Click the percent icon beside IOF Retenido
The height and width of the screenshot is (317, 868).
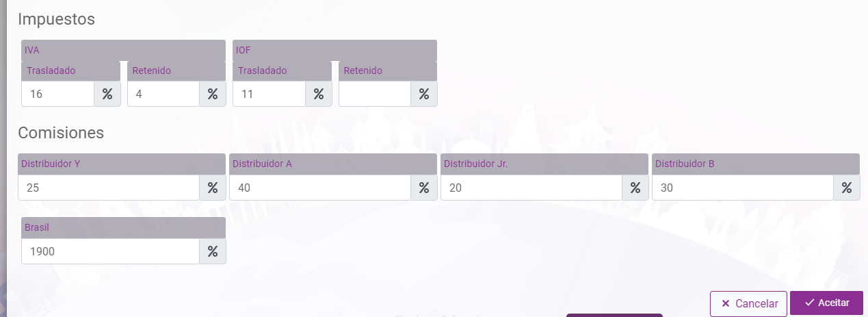click(424, 94)
